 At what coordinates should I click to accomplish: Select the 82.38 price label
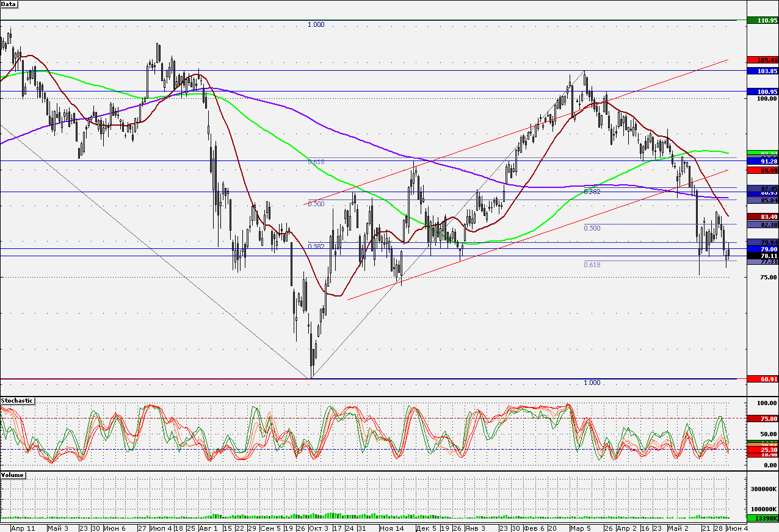coord(763,225)
